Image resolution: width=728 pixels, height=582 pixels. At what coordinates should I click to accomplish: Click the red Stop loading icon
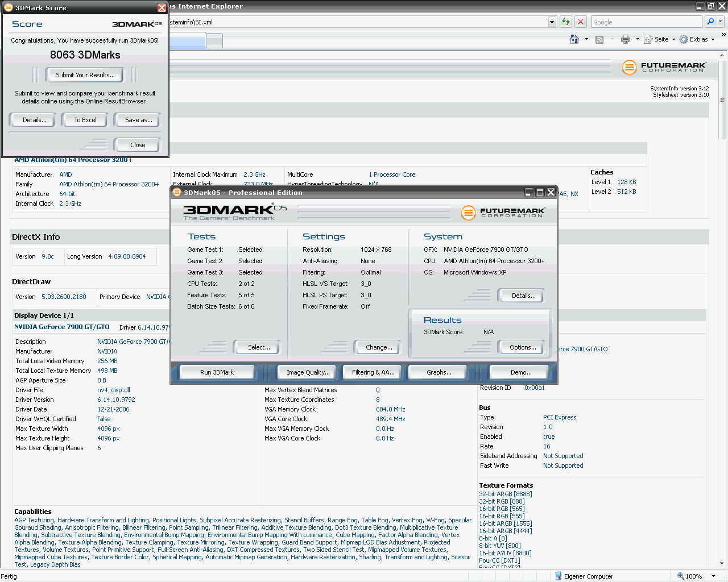[x=581, y=22]
